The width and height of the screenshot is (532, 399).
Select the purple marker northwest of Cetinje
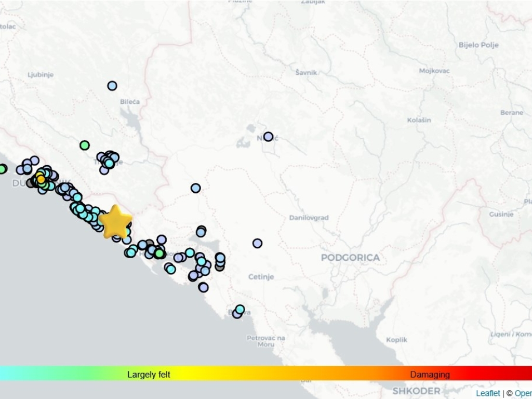(x=258, y=243)
